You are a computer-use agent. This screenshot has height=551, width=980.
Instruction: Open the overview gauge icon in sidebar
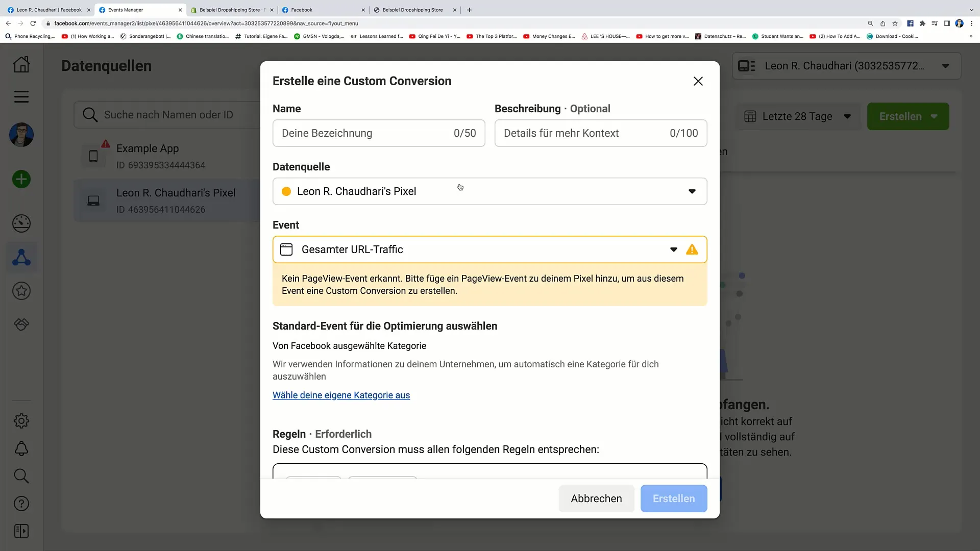21,223
